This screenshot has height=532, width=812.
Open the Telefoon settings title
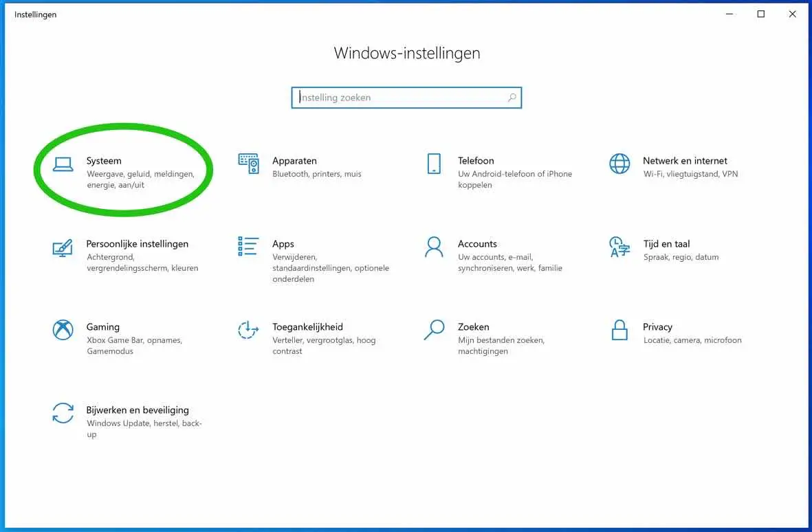coord(475,160)
